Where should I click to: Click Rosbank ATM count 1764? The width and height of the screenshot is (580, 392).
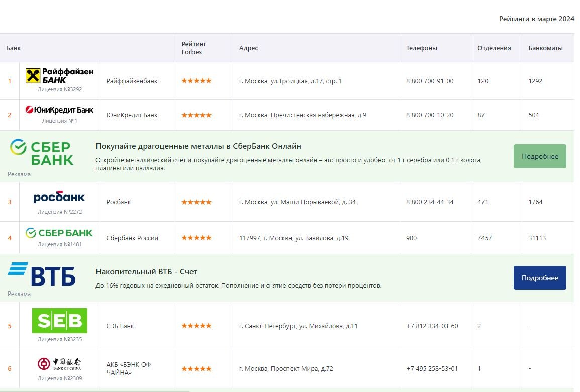535,202
